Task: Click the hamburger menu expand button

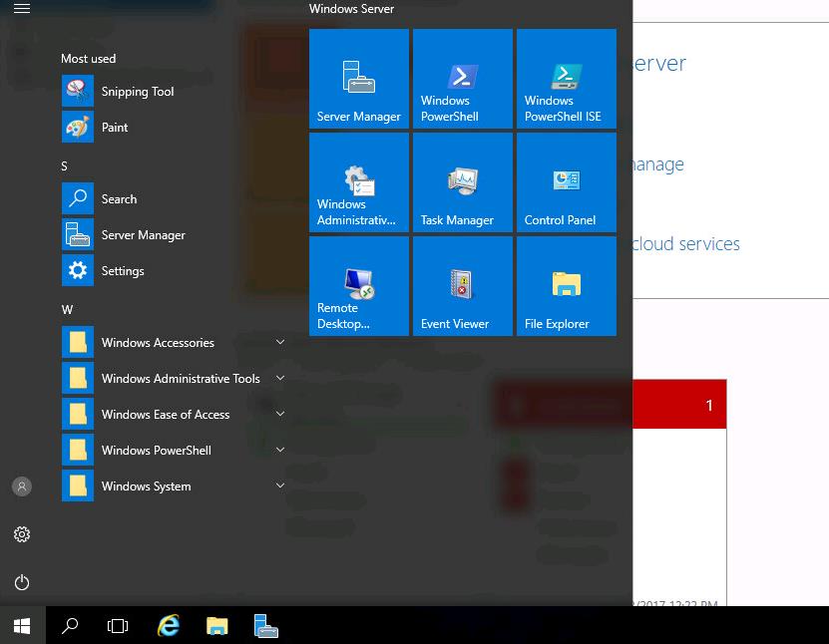Action: tap(22, 8)
